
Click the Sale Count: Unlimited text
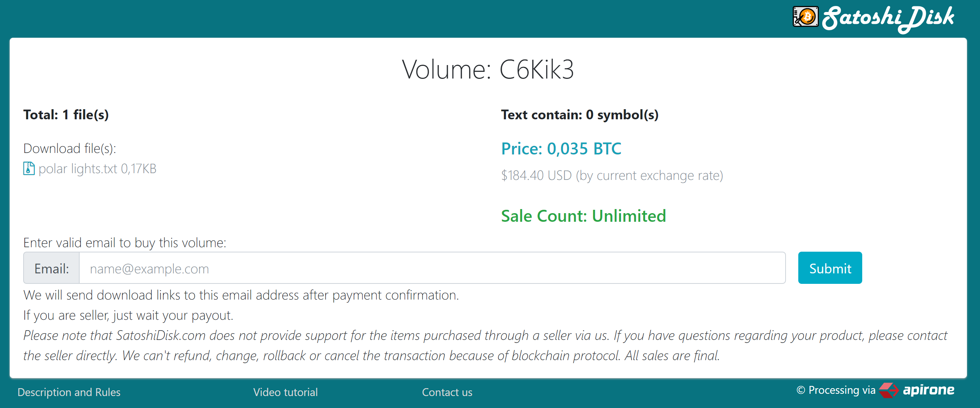pyautogui.click(x=584, y=216)
